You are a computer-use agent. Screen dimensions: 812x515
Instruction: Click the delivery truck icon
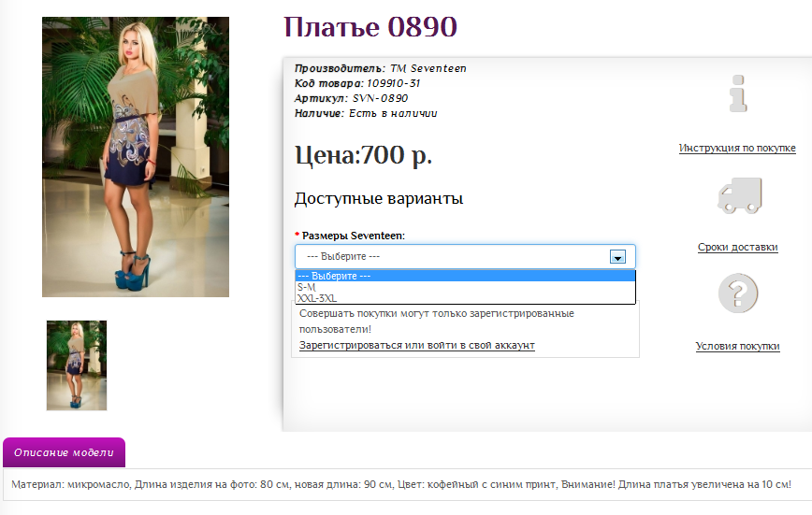pos(739,195)
